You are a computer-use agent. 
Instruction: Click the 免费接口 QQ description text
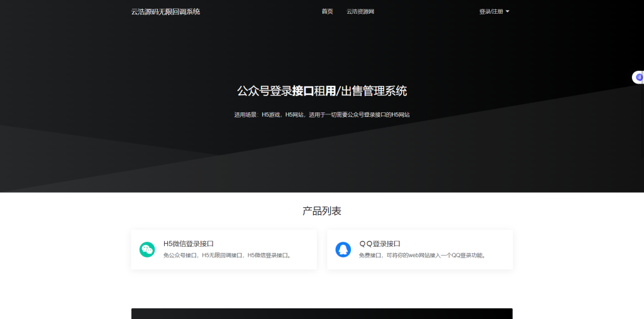pyautogui.click(x=423, y=255)
